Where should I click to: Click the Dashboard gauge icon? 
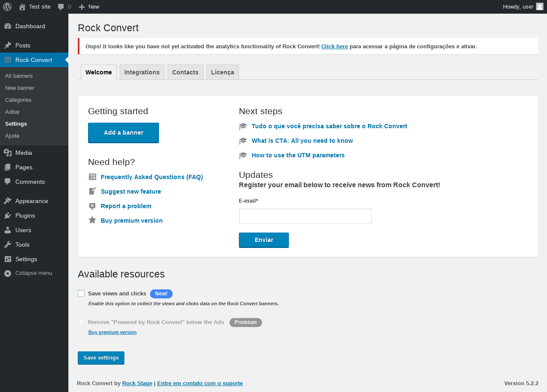(8, 26)
